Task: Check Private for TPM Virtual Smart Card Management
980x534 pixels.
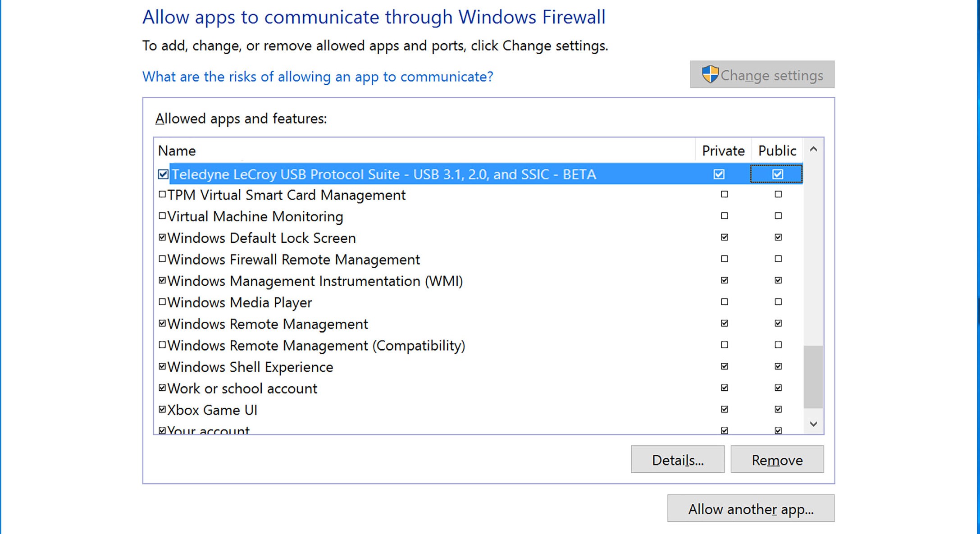Action: click(x=724, y=195)
